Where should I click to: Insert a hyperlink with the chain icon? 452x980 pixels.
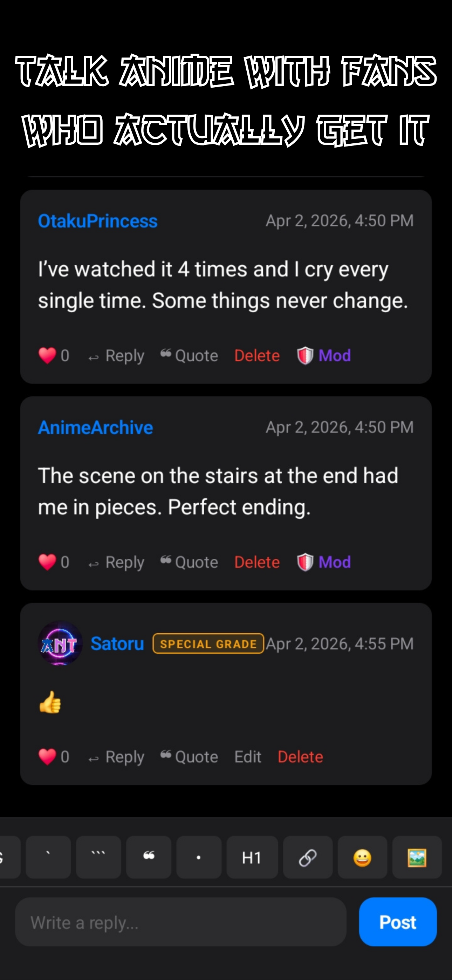(308, 857)
